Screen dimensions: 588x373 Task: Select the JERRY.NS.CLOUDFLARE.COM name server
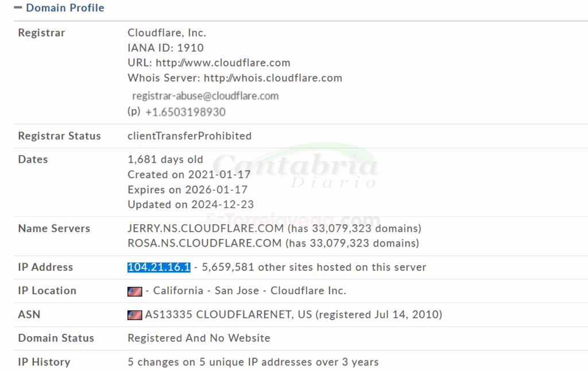[205, 229]
